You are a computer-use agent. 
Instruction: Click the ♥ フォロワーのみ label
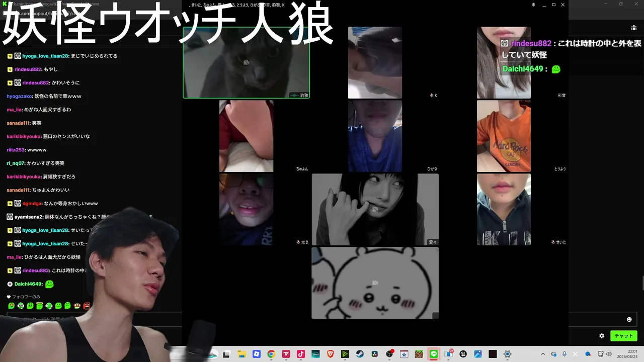[x=23, y=297]
